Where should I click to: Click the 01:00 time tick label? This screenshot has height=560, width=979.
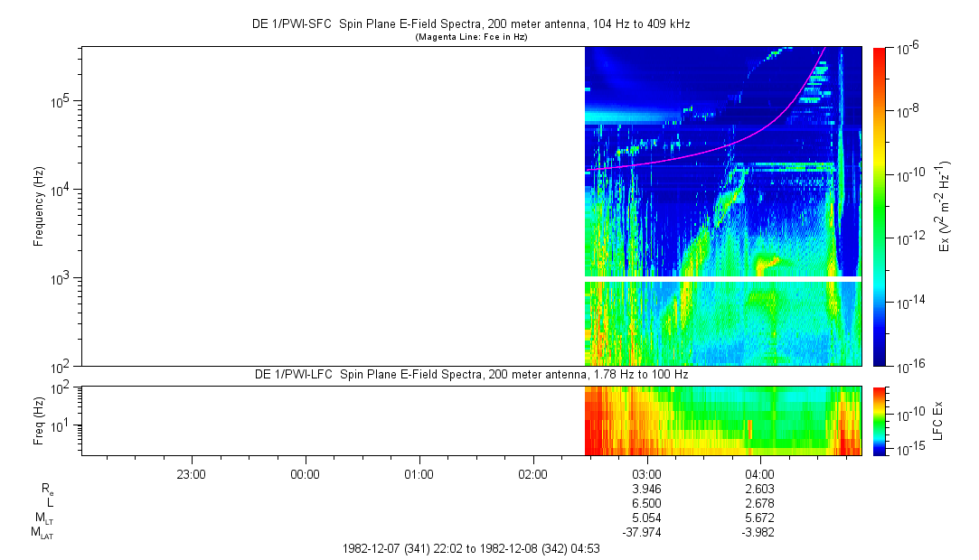tap(419, 474)
